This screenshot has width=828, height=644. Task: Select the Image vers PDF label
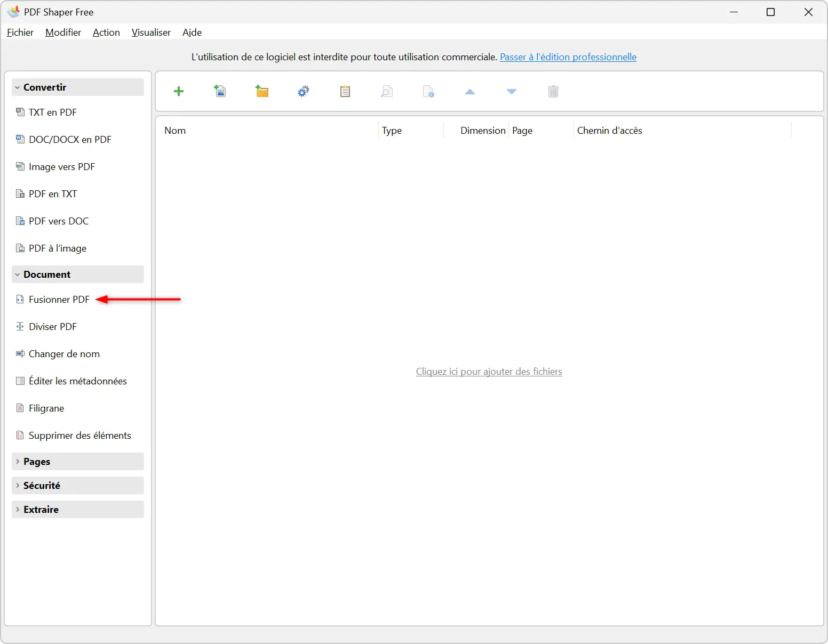point(62,166)
